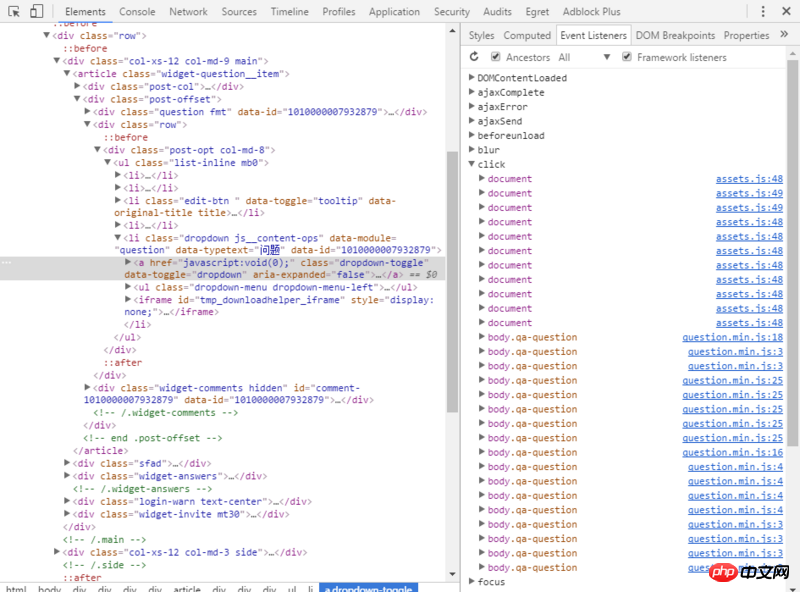Viewport: 800px width, 592px height.
Task: Open the question.min.js:18 source link
Action: (732, 337)
